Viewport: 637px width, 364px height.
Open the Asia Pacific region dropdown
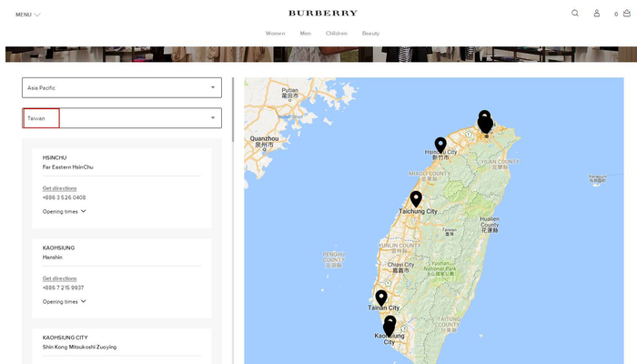pyautogui.click(x=122, y=87)
